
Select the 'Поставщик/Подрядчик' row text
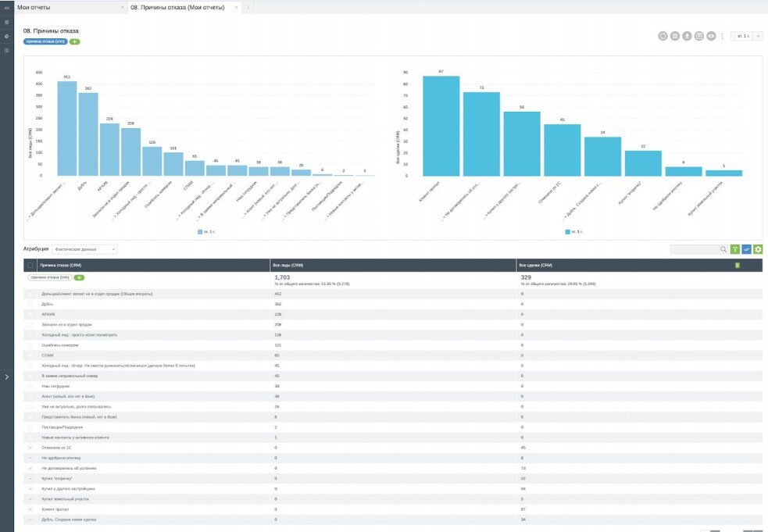(x=63, y=427)
